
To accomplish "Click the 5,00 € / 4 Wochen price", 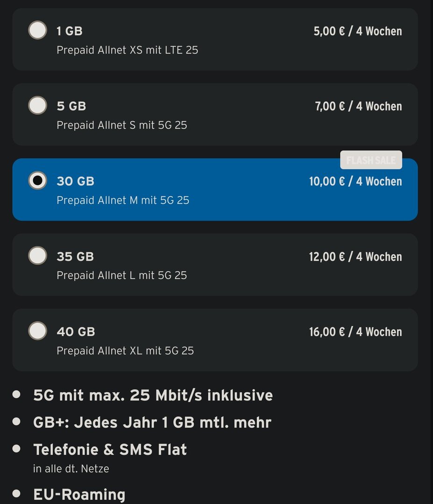I will (357, 31).
